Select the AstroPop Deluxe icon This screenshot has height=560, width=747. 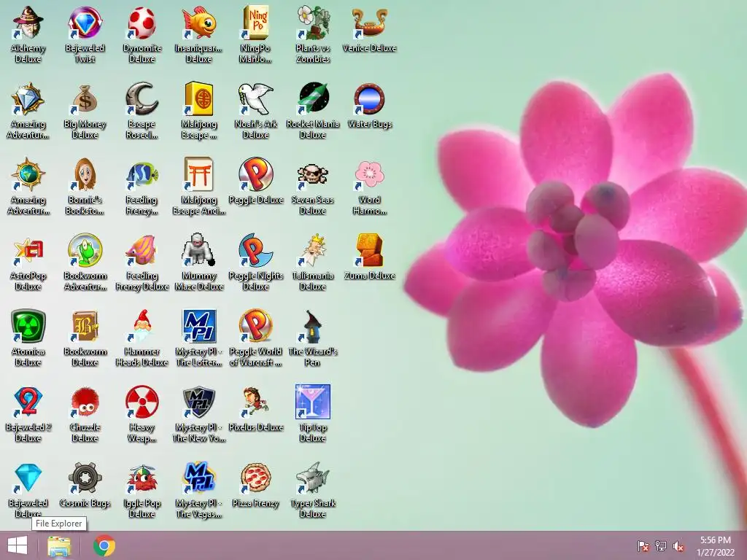[x=28, y=251]
